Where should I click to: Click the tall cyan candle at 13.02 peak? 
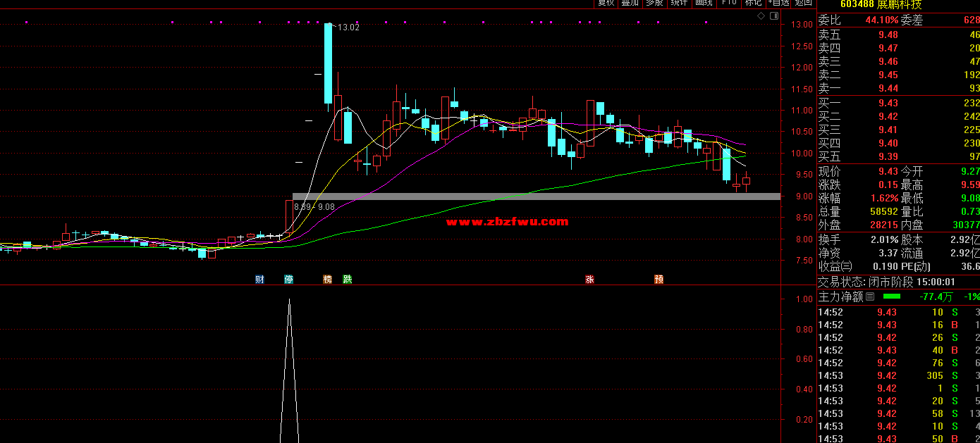pyautogui.click(x=329, y=63)
